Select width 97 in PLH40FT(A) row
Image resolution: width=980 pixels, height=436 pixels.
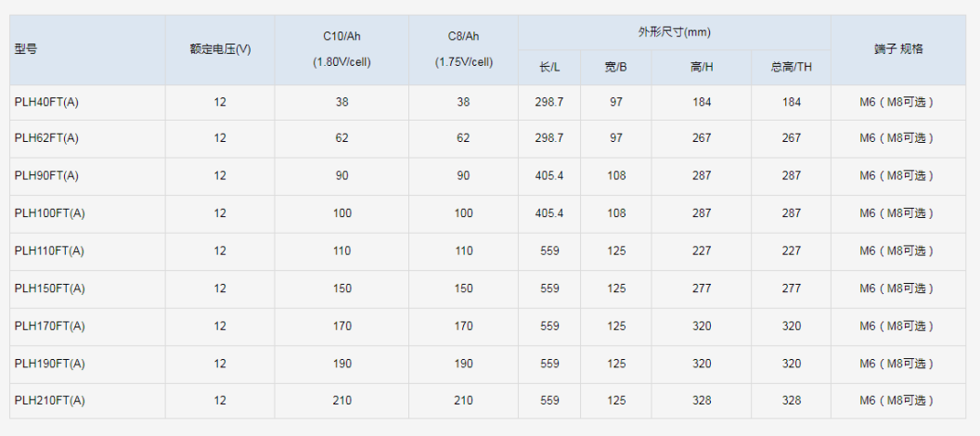tap(616, 102)
